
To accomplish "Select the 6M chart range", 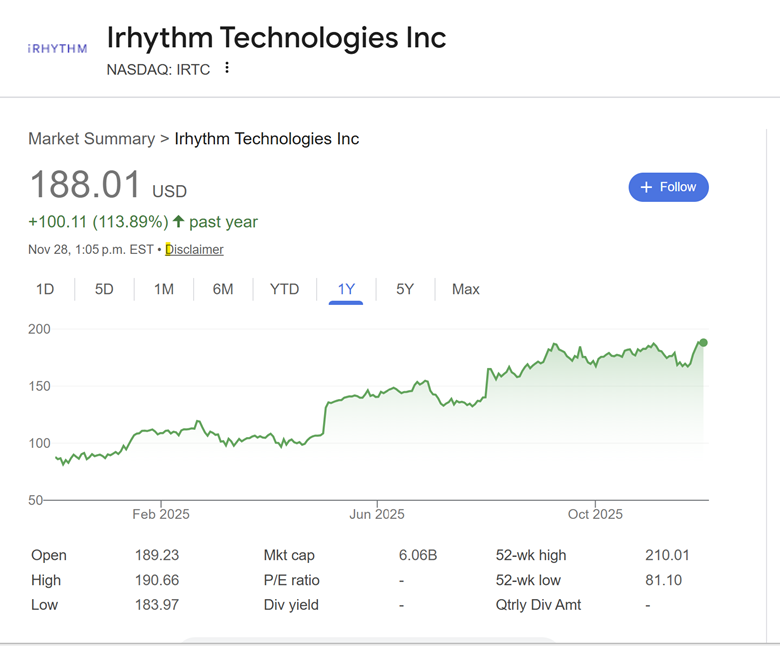I will (223, 289).
